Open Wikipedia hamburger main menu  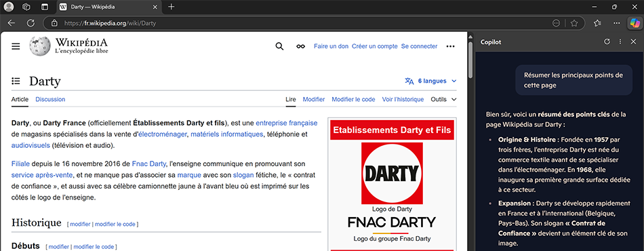(16, 46)
